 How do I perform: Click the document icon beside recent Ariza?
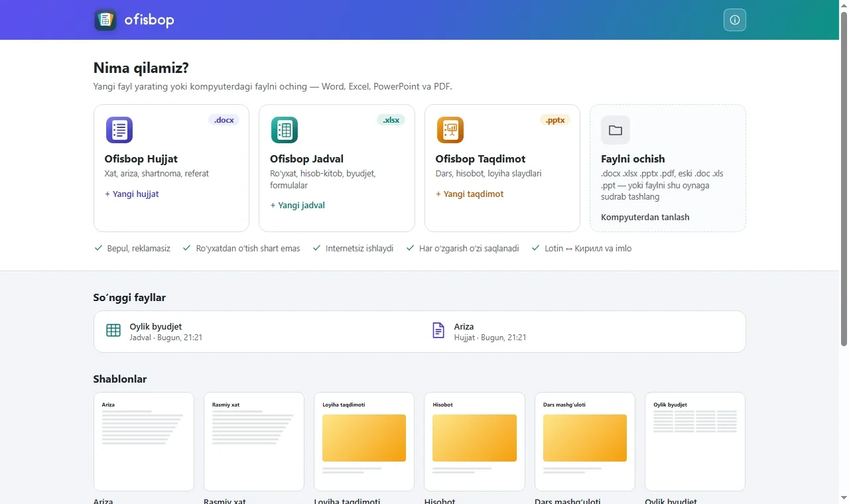click(438, 330)
